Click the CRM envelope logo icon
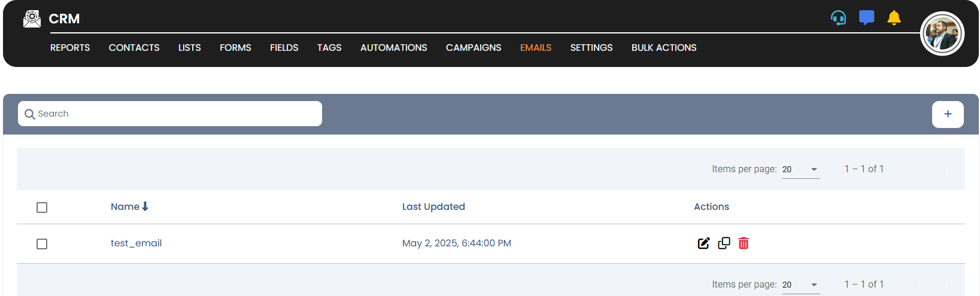980x296 pixels. tap(32, 19)
